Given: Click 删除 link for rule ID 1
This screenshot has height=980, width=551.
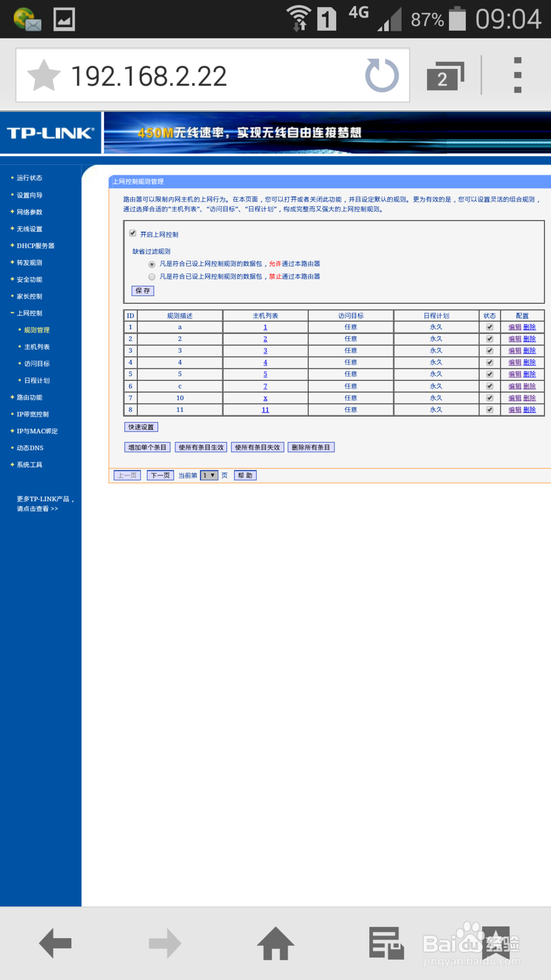Looking at the screenshot, I should tap(530, 327).
